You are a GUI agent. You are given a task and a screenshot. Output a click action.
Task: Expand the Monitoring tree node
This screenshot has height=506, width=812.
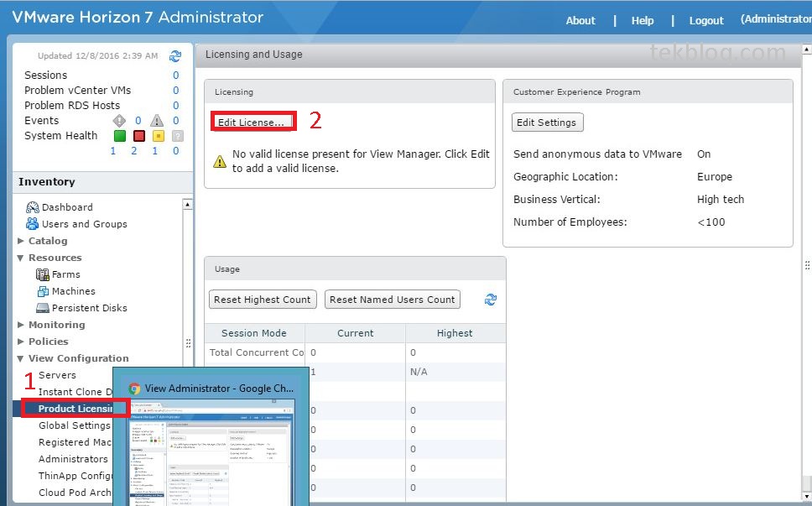tap(21, 325)
